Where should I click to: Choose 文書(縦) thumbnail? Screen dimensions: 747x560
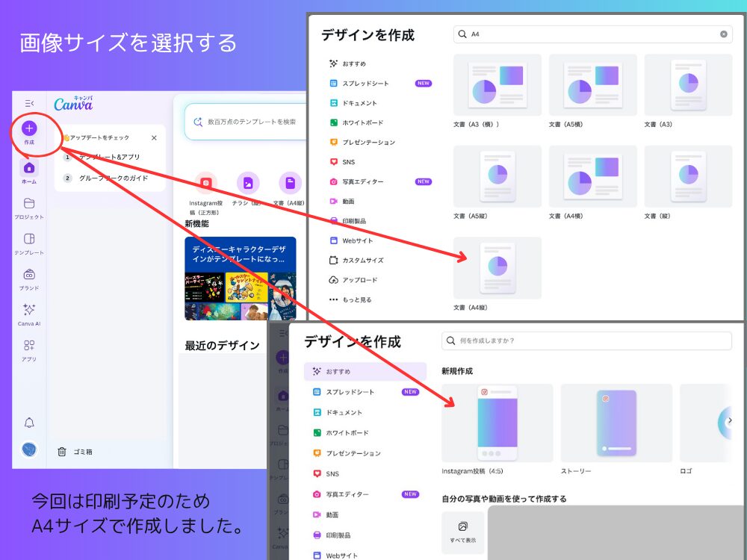pyautogui.click(x=689, y=176)
